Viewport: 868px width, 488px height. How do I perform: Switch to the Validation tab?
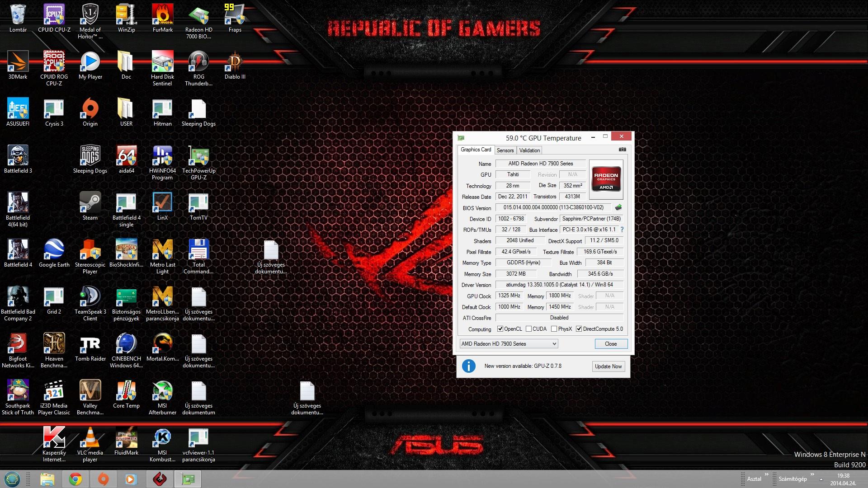pyautogui.click(x=529, y=150)
